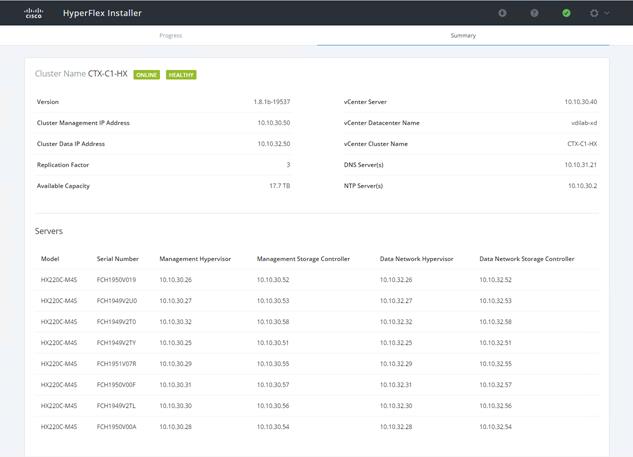633x457 pixels.
Task: Select serial number FCH1949V2T0
Action: click(116, 322)
